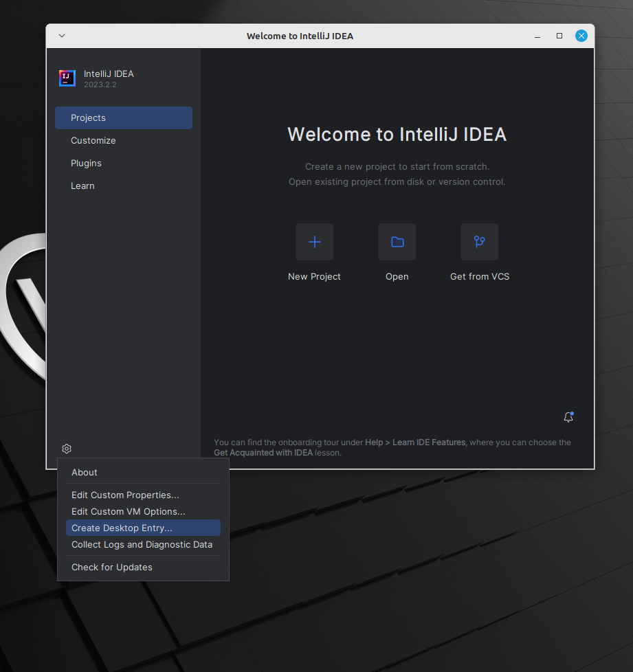Viewport: 633px width, 672px height.
Task: Choose Check for Updates
Action: [x=112, y=568]
